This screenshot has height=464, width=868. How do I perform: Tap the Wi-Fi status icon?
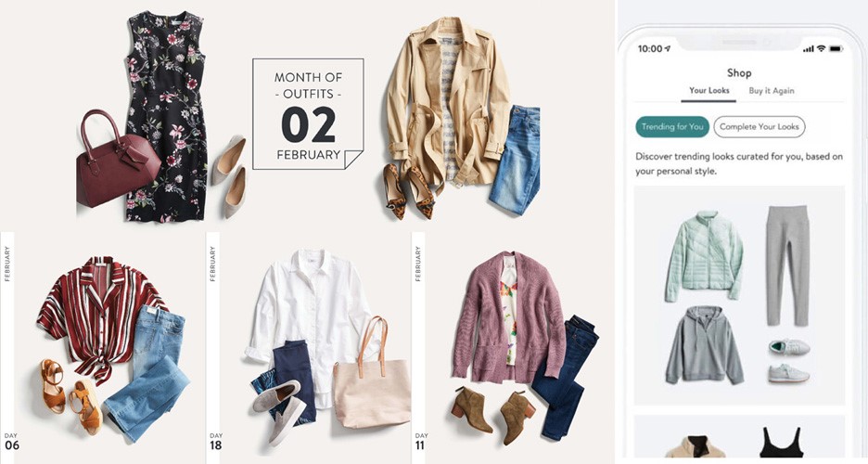pos(821,49)
